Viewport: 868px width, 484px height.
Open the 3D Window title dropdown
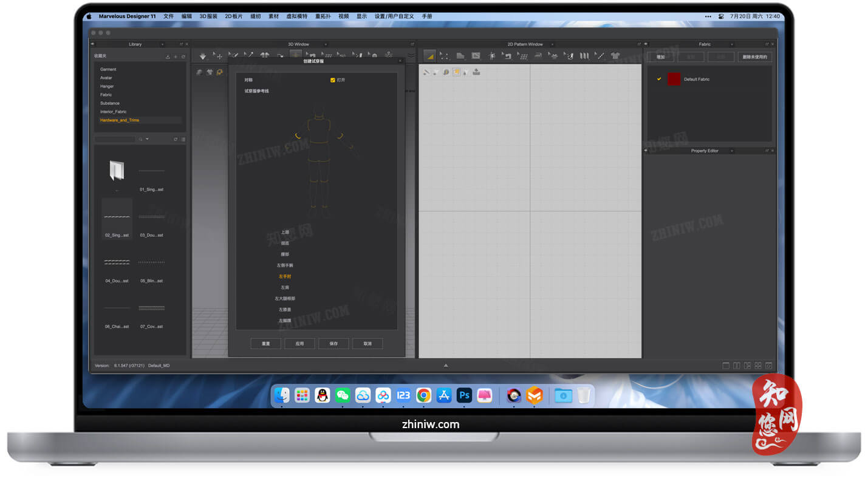(326, 44)
